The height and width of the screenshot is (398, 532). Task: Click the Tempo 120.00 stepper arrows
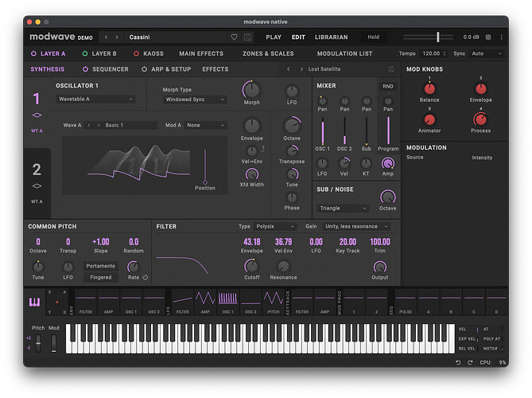coord(444,53)
